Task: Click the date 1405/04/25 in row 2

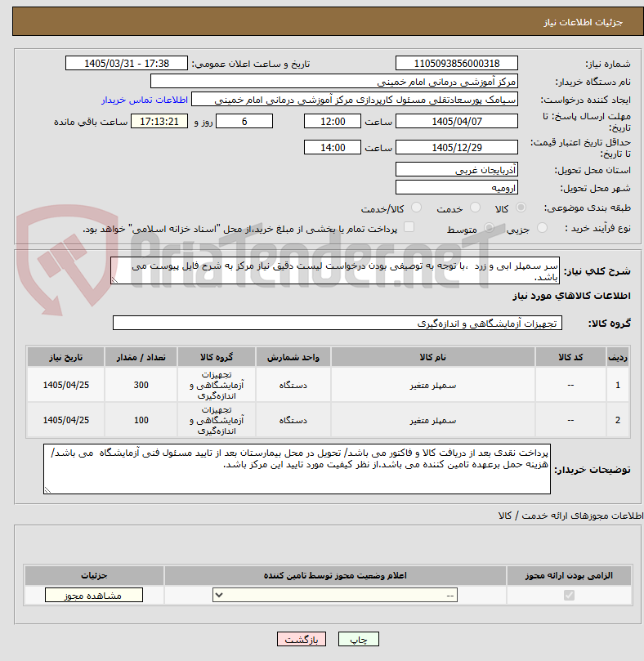Action: pos(66,420)
